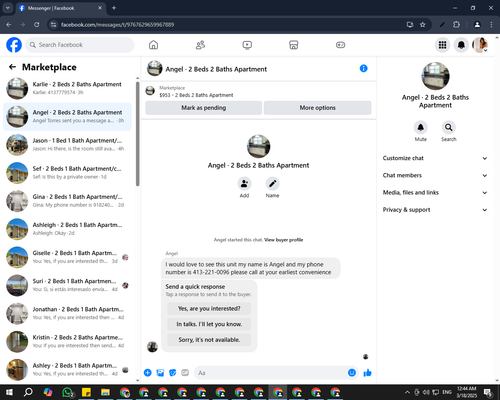Open Ashleigh 2 Beds 1 Bath conversation
This screenshot has width=500, height=400.
tap(68, 229)
